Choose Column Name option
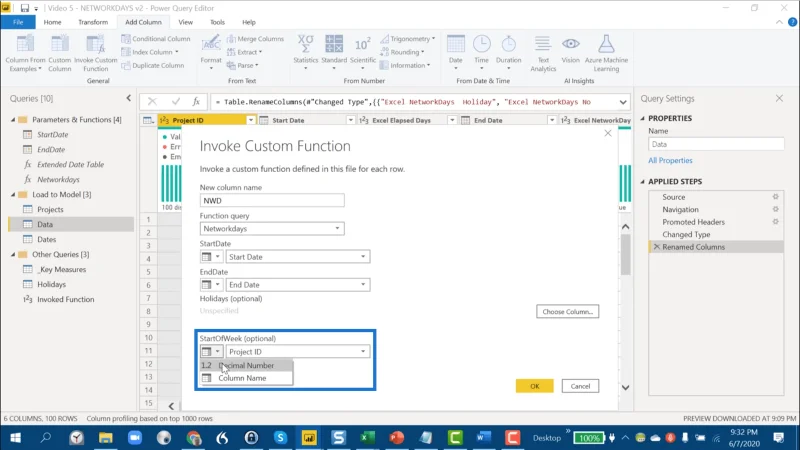 (245, 378)
